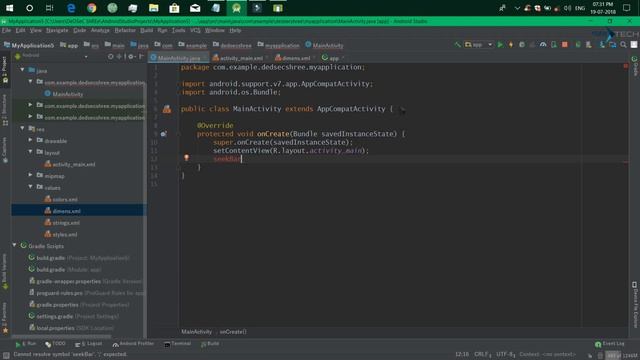Open the File menu

click(7, 31)
